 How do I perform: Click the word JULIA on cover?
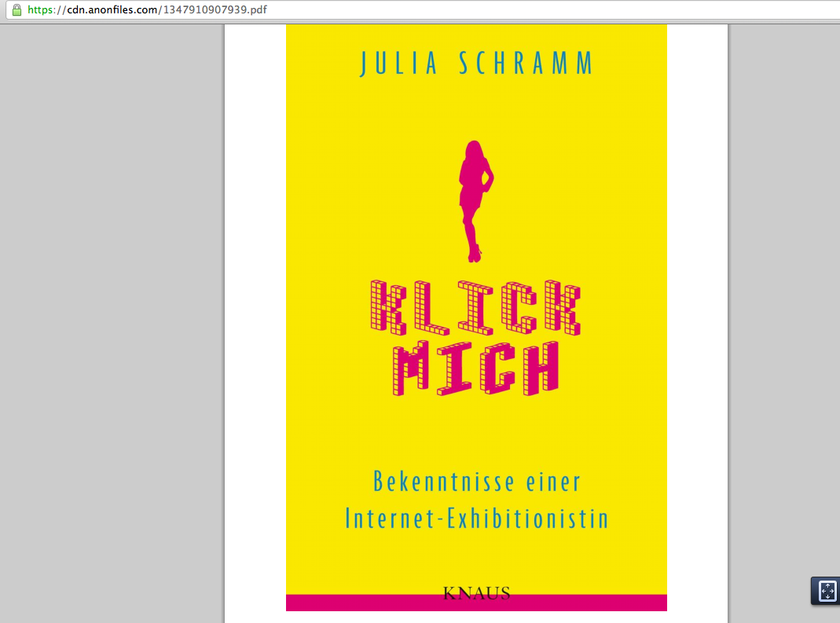[x=399, y=64]
